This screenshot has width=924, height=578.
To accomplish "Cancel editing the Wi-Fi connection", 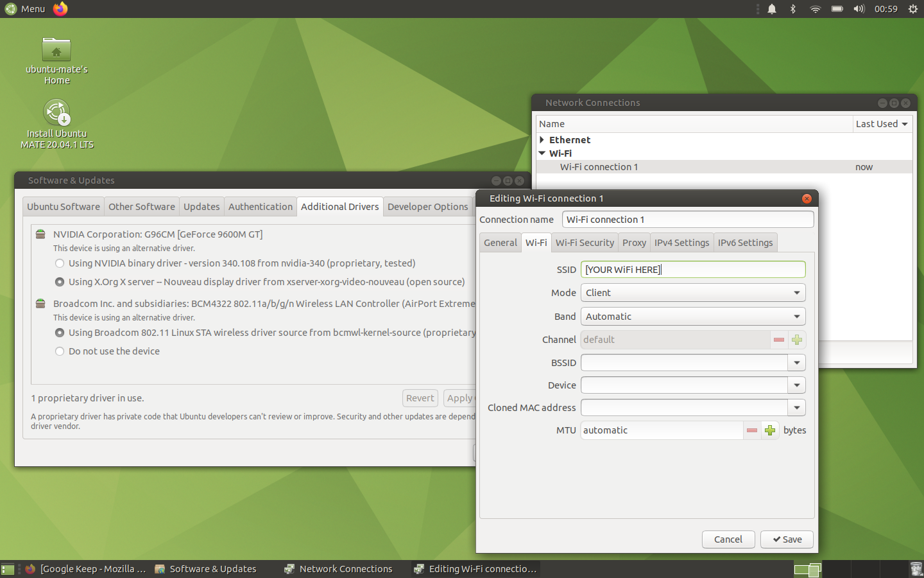I will [x=728, y=539].
